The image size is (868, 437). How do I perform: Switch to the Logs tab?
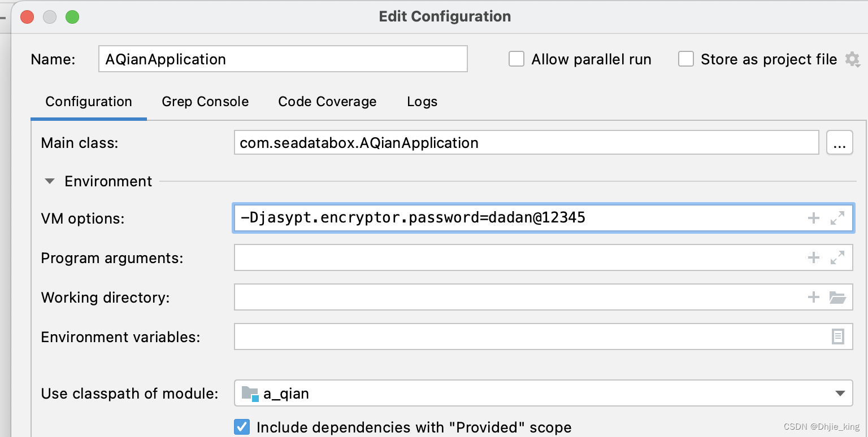tap(422, 102)
